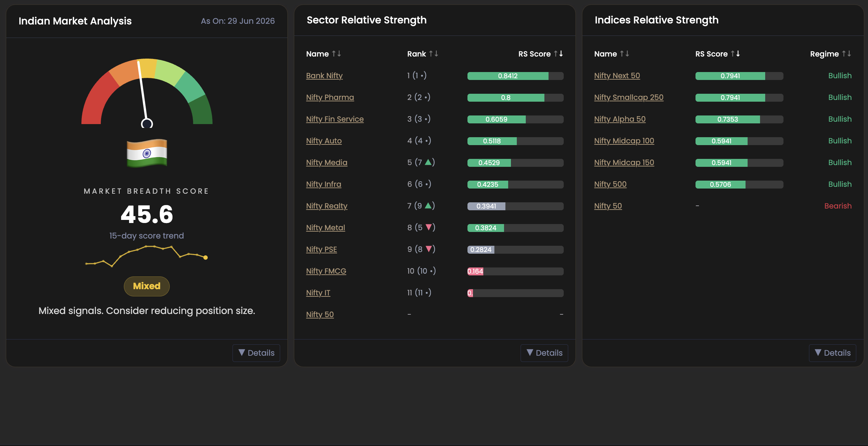Expand Details in Sector Relative Strength panel
The width and height of the screenshot is (868, 446).
click(544, 353)
